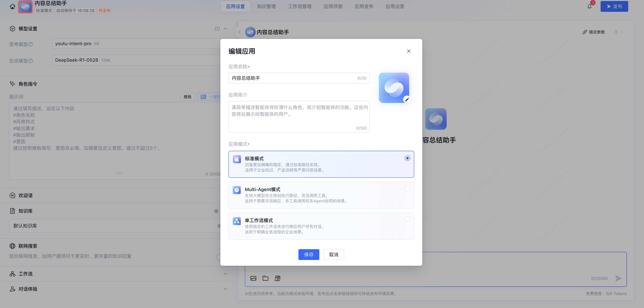
Task: Open the 工作流管理 tab
Action: click(x=299, y=7)
